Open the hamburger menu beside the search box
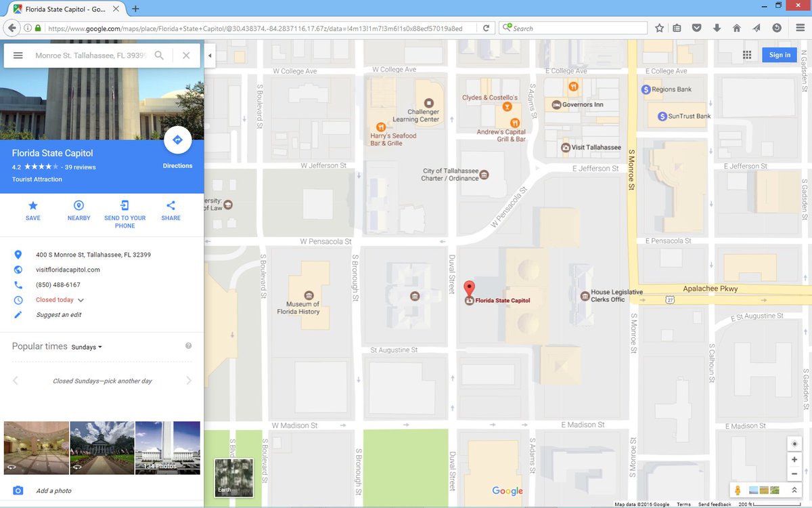This screenshot has height=508, width=812. (x=18, y=56)
